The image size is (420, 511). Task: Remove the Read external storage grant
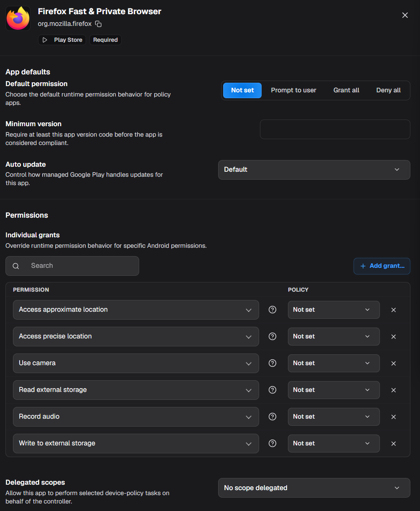pyautogui.click(x=393, y=390)
